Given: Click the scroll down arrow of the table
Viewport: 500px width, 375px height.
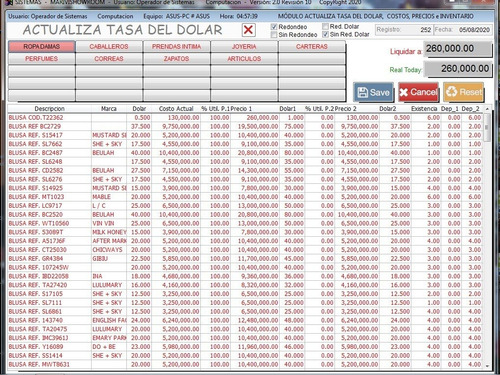Looking at the screenshot, I should pos(487,366).
